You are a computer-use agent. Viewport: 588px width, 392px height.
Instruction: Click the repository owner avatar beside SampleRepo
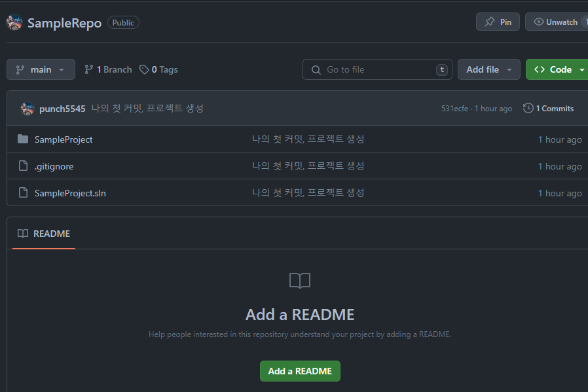point(14,22)
